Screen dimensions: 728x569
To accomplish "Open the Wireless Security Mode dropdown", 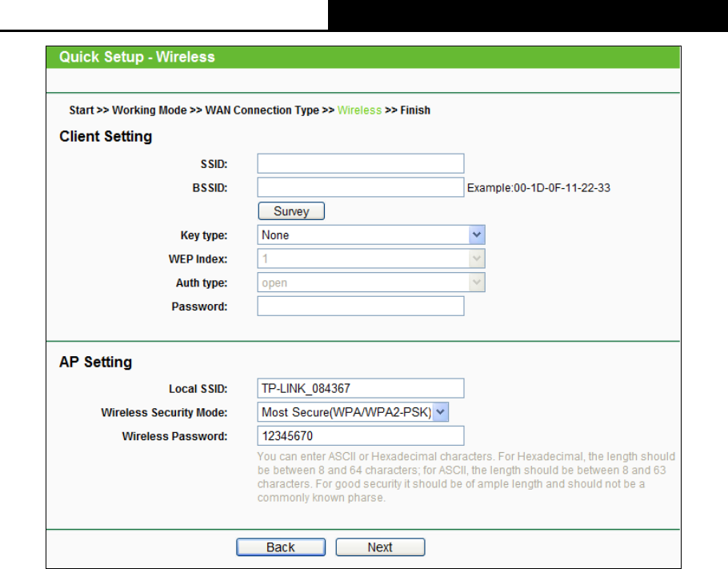I will coord(353,412).
